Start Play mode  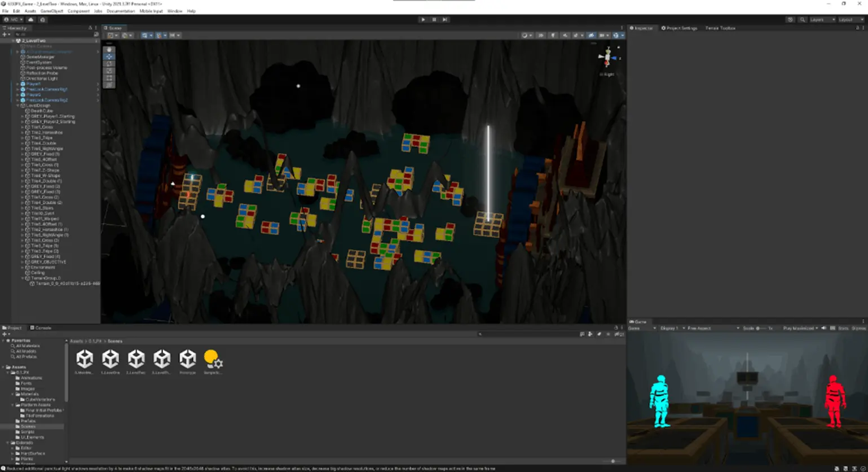click(423, 20)
